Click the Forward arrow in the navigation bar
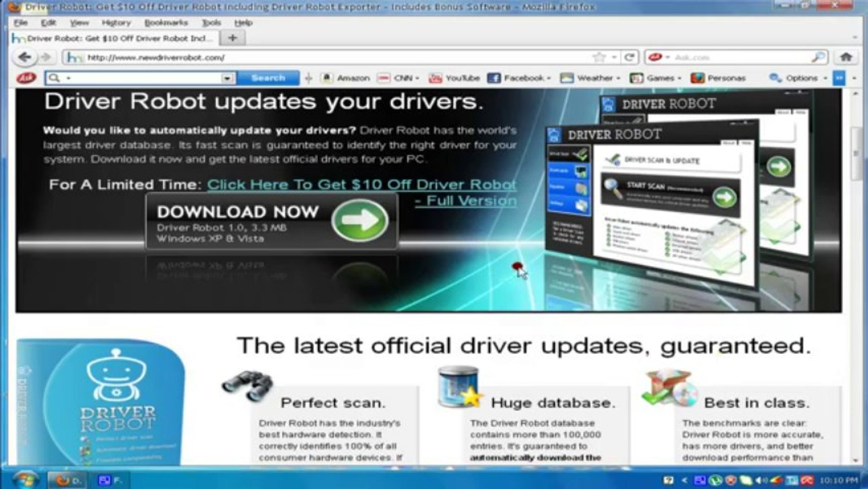Screen dimensions: 868x489 (x=46, y=58)
